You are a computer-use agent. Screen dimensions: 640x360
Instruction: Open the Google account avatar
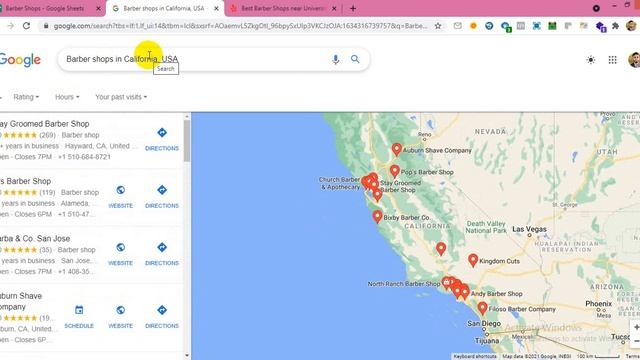click(x=634, y=60)
